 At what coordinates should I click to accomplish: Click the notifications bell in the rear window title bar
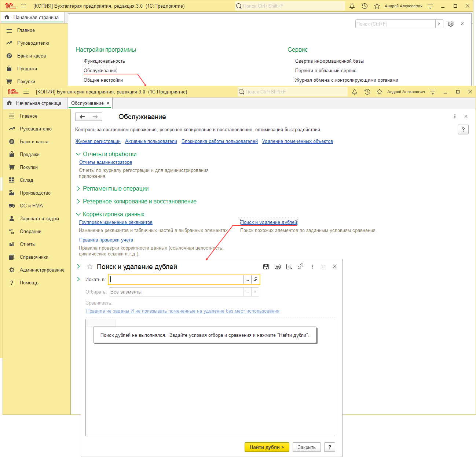(x=352, y=6)
